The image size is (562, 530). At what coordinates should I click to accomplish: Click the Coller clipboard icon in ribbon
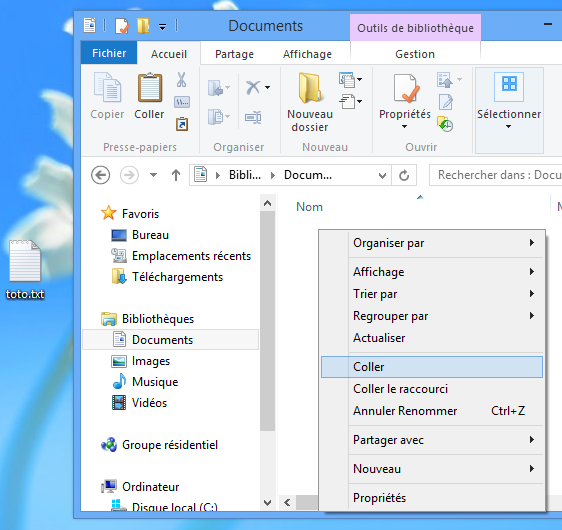point(150,88)
